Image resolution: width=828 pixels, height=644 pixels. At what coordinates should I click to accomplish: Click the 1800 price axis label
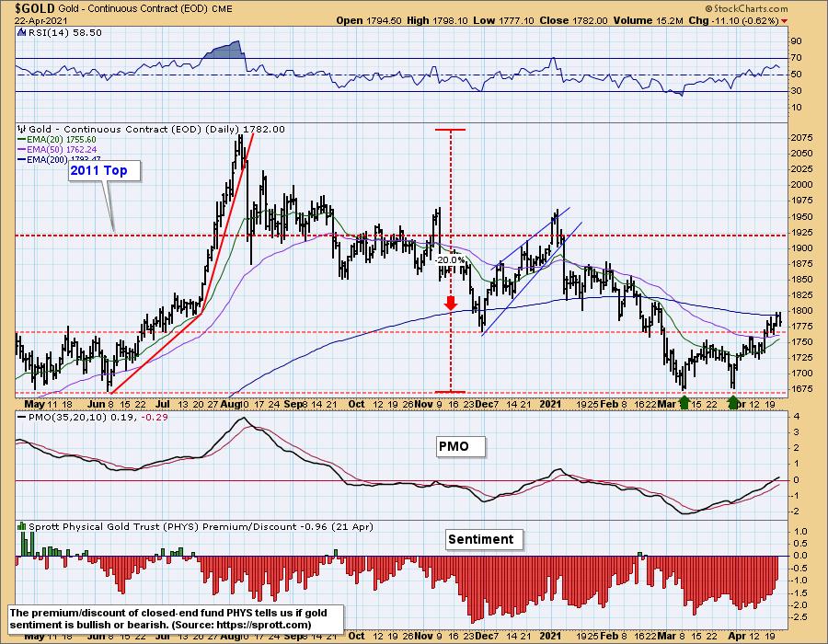tap(801, 311)
